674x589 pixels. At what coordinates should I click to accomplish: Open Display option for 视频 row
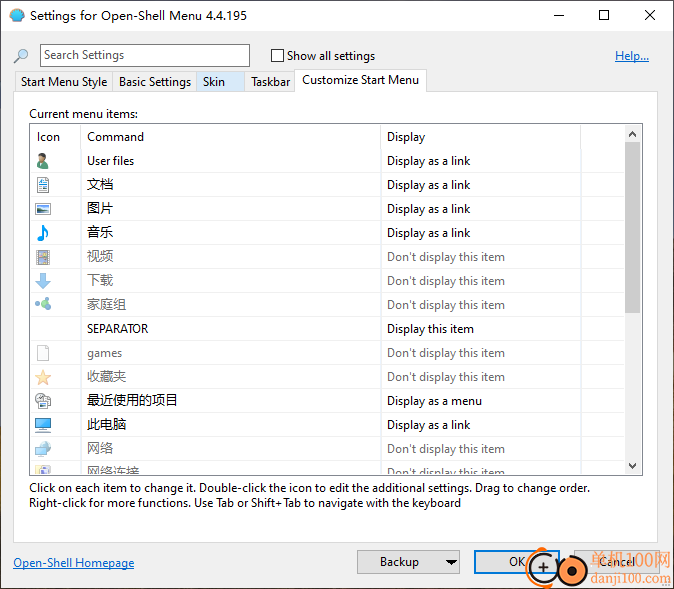point(446,257)
